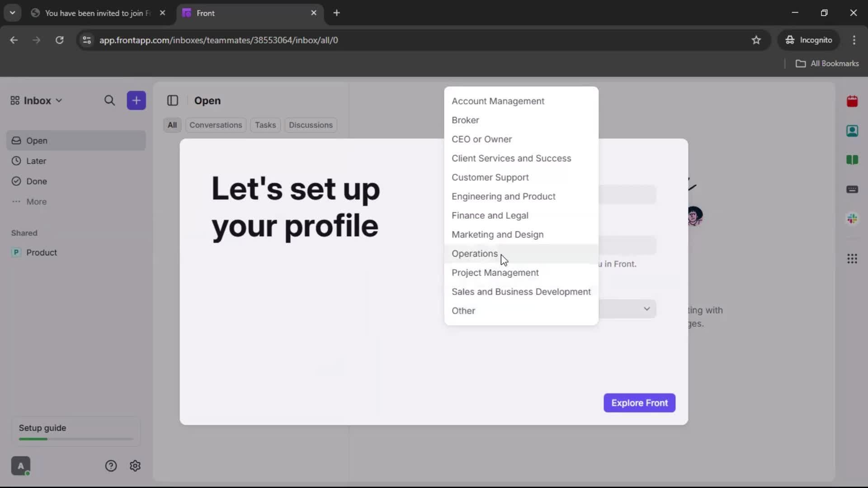Open the settings gear at the bottom left

tap(135, 466)
